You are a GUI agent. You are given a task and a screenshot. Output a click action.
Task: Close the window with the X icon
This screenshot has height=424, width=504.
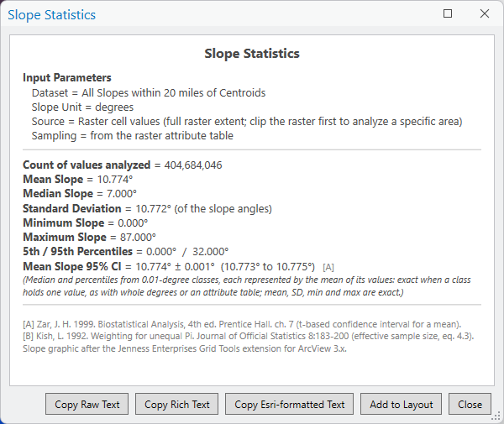(485, 13)
